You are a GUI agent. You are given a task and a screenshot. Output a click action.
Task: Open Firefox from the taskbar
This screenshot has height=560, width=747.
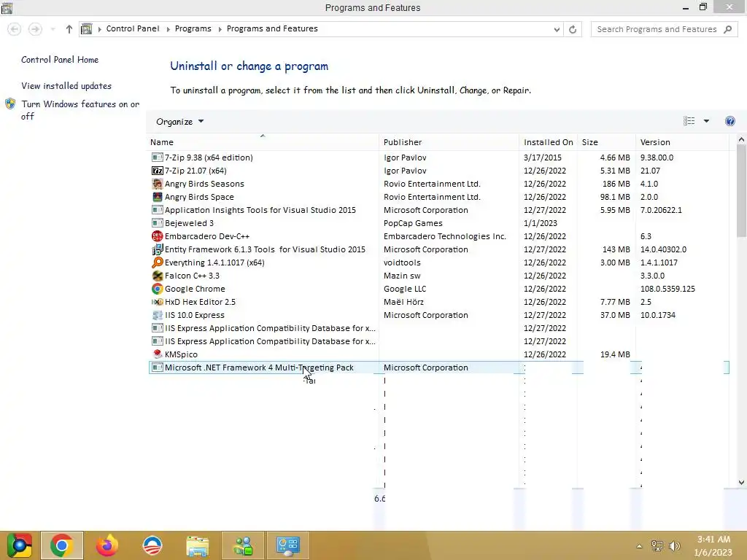click(x=107, y=545)
